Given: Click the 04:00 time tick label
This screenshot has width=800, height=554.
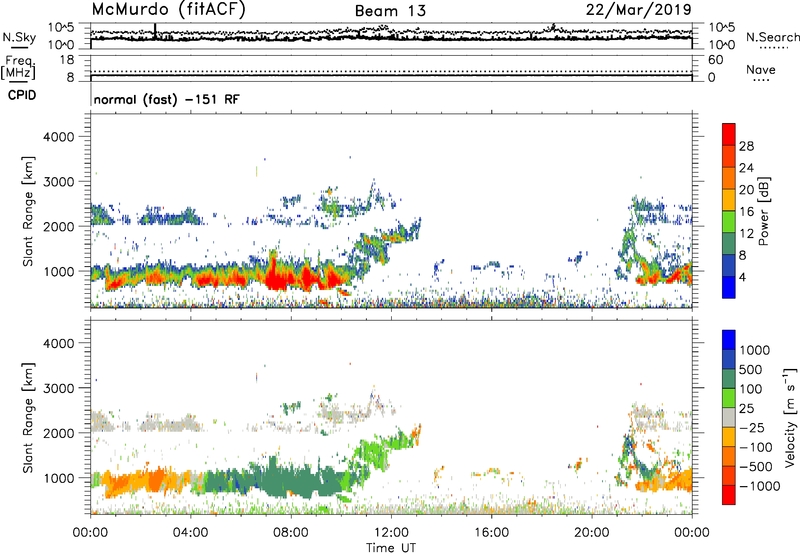Looking at the screenshot, I should click(x=190, y=533).
